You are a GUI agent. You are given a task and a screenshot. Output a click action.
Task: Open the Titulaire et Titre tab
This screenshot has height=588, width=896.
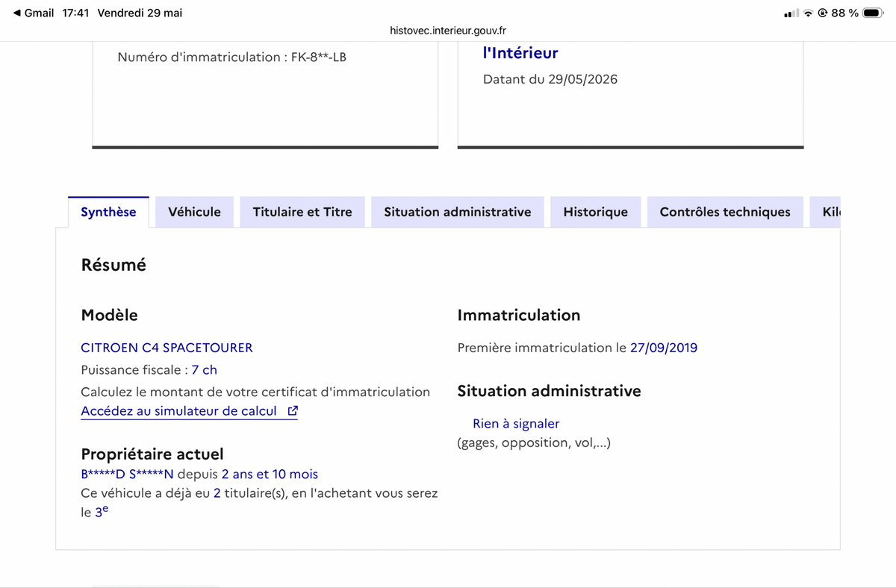coord(302,212)
